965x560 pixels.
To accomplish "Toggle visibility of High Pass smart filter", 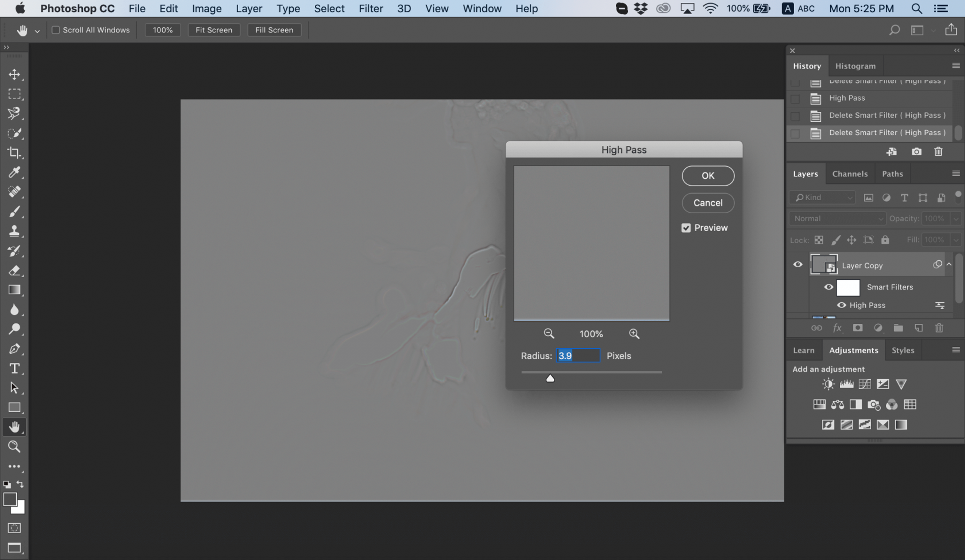I will pos(841,305).
